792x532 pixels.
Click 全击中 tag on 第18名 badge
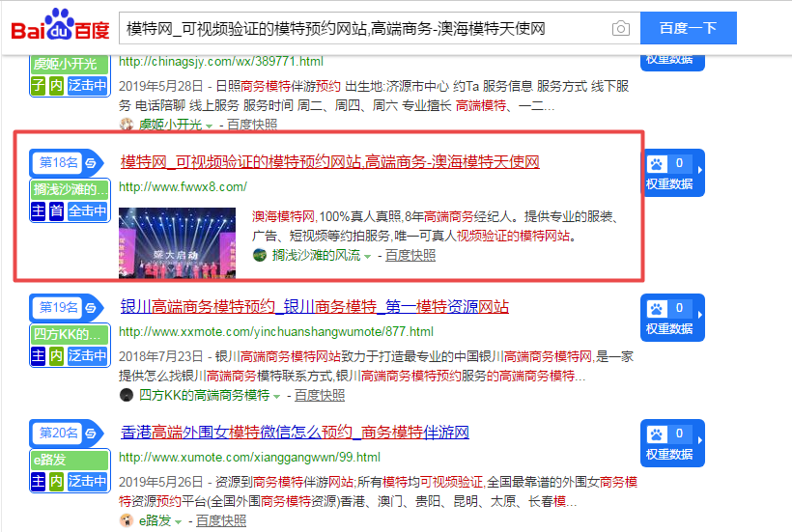point(87,211)
